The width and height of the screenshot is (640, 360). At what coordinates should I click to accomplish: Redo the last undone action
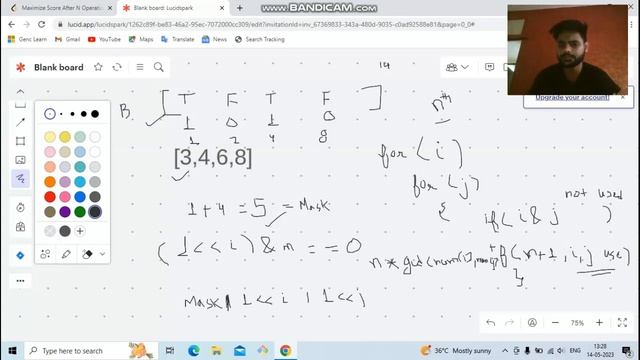pos(509,323)
